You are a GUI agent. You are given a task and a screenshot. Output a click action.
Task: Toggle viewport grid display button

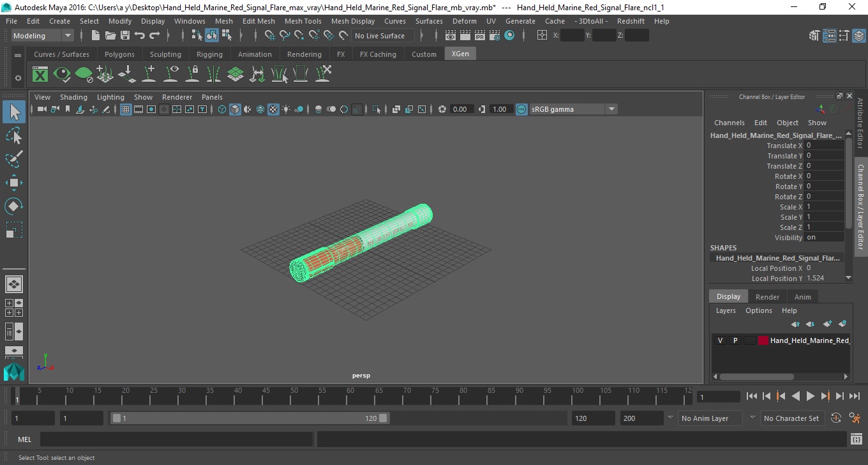(x=126, y=109)
